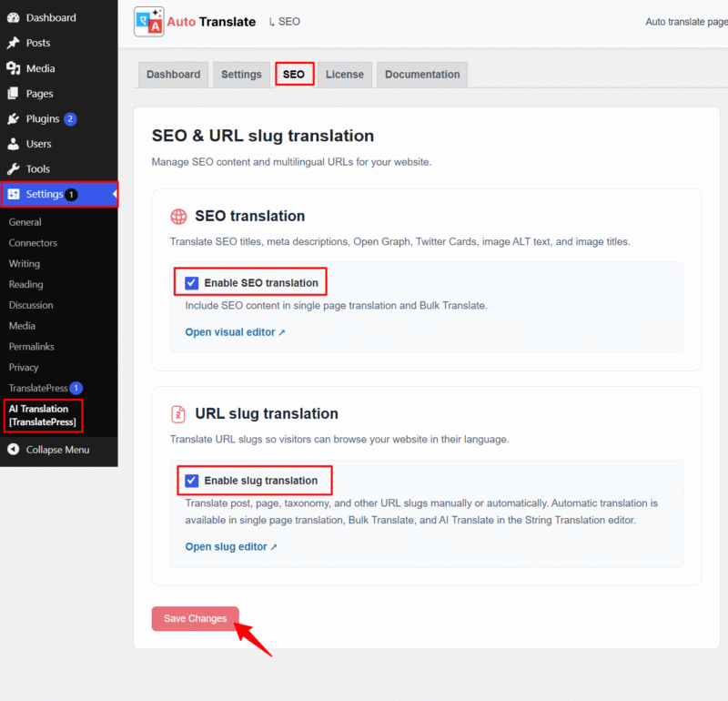This screenshot has width=728, height=701.
Task: Click the globe icon beside SEO translation
Action: click(x=178, y=217)
